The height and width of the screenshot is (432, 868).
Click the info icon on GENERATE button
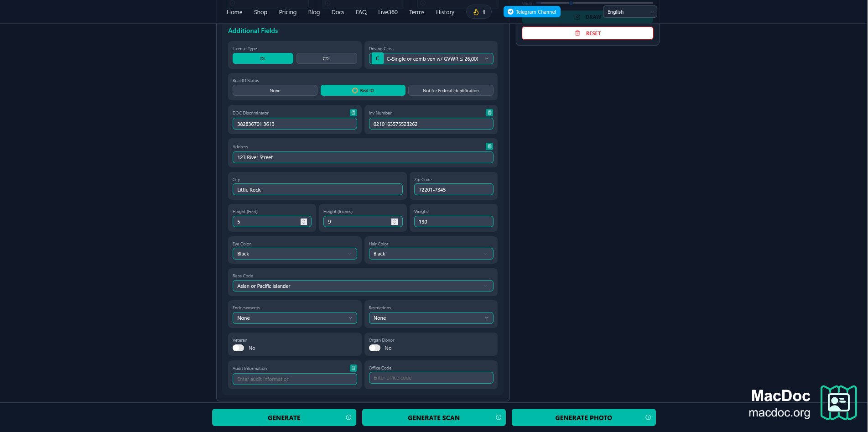click(348, 417)
